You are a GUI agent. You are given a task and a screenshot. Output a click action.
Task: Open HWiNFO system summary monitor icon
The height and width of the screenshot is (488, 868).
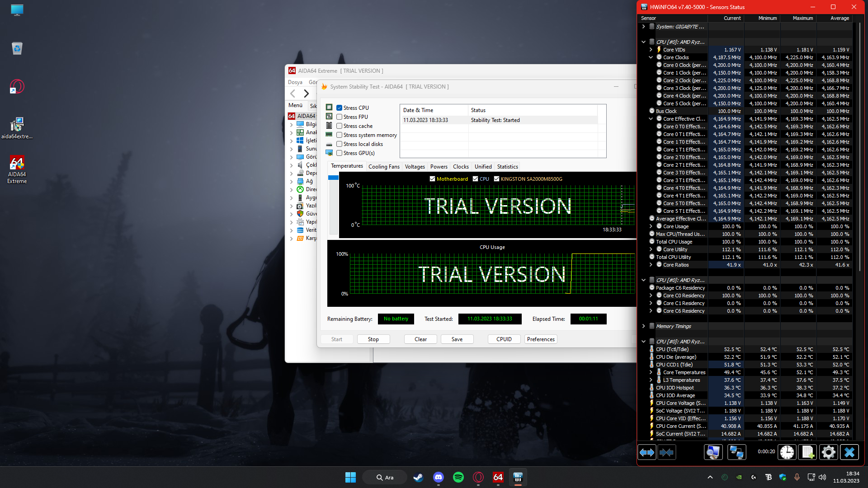click(x=713, y=452)
